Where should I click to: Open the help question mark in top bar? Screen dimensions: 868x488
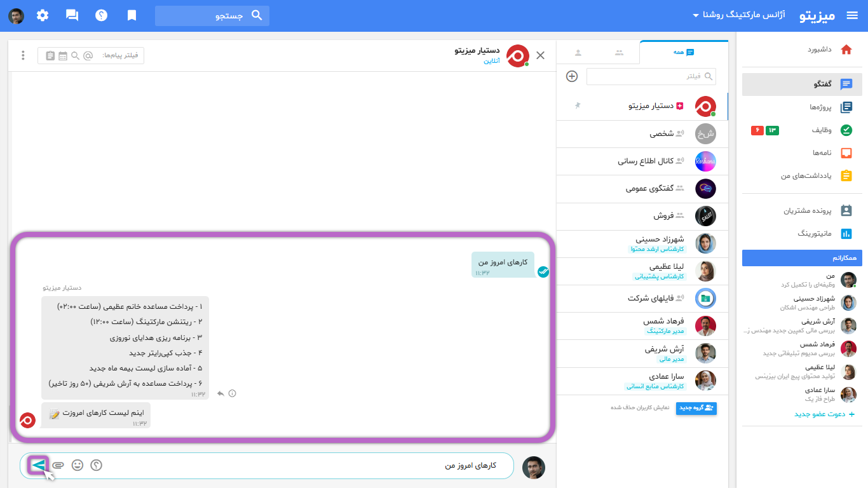point(101,15)
